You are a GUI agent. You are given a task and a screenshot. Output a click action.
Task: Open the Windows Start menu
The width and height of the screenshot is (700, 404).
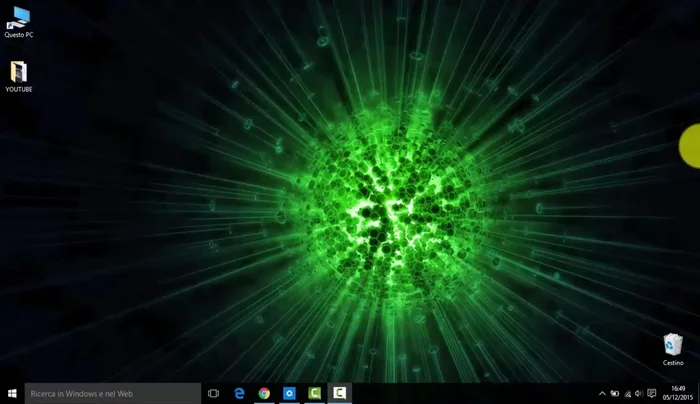point(12,394)
